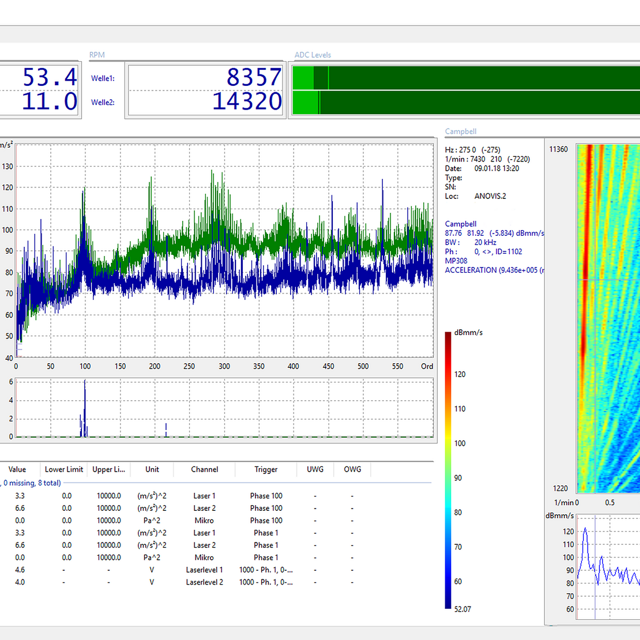Image resolution: width=640 pixels, height=640 pixels.
Task: Click the truncated Upper Li... column header
Action: point(109,469)
